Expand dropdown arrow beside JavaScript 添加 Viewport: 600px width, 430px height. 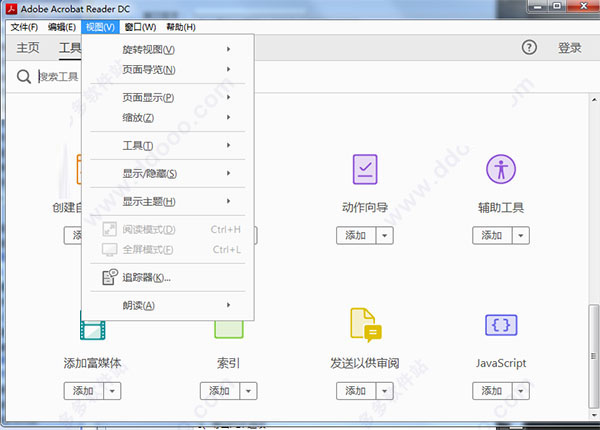pos(521,391)
